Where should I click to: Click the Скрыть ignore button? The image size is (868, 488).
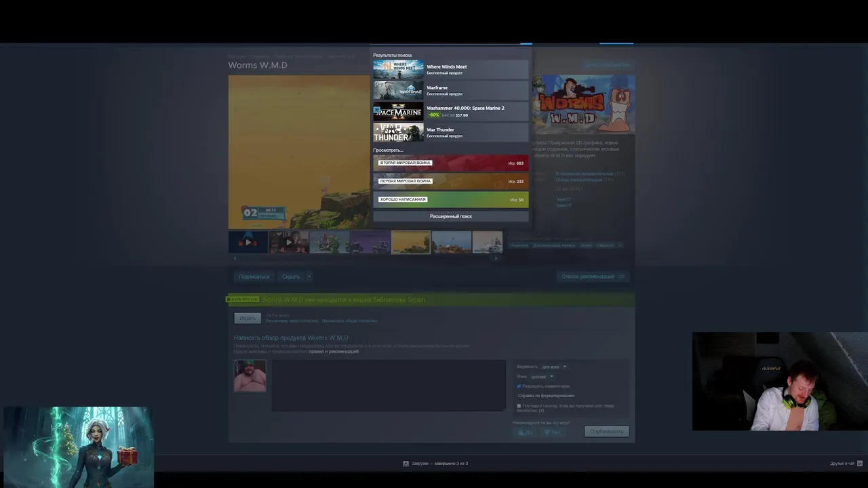coord(291,277)
